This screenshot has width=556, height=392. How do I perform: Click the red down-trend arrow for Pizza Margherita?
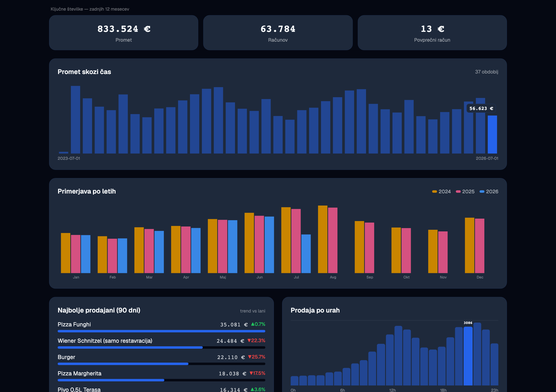pyautogui.click(x=251, y=373)
